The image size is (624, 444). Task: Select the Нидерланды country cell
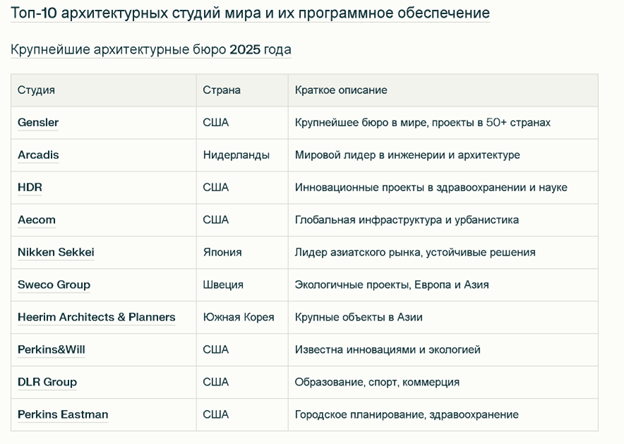[236, 155]
